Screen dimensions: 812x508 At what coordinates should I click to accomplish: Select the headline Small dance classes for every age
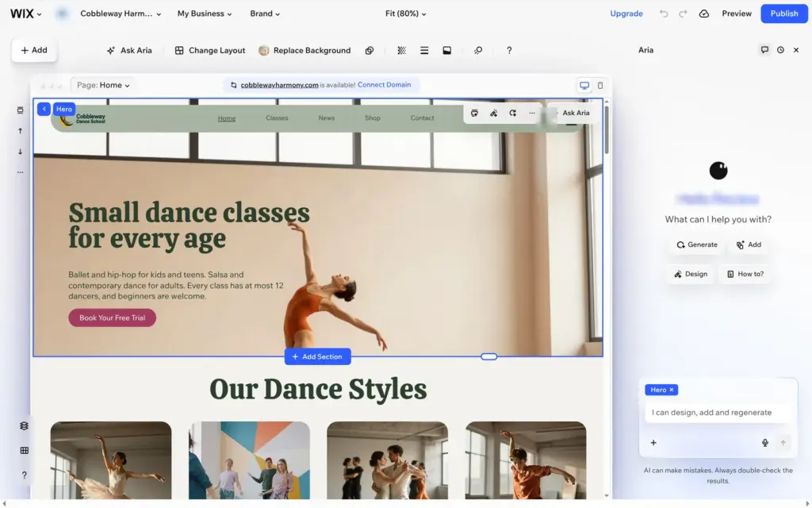click(x=189, y=225)
